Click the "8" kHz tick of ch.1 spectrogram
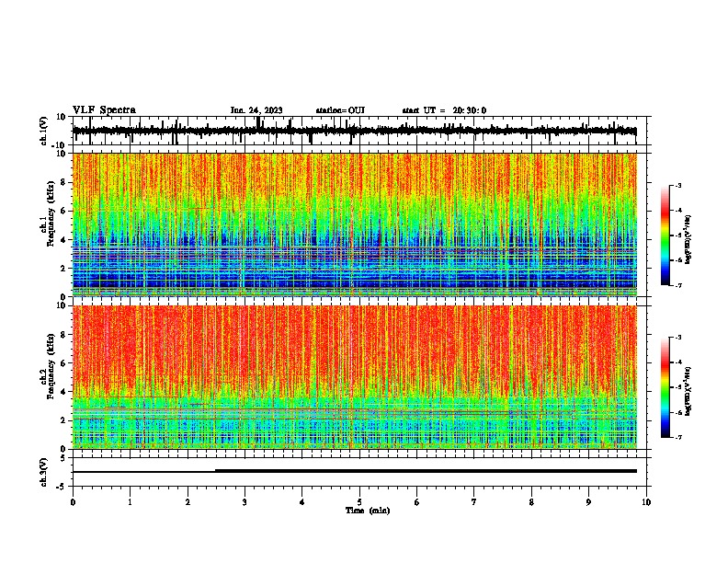Screen dimensions: 728x563 63,182
